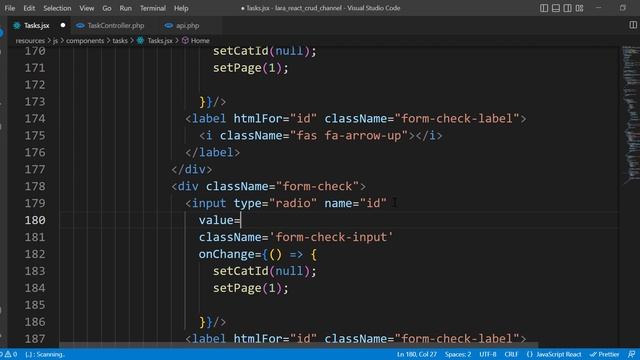Viewport: 640px width, 360px height.
Task: Click the components breadcrumb segment
Action: [85, 40]
